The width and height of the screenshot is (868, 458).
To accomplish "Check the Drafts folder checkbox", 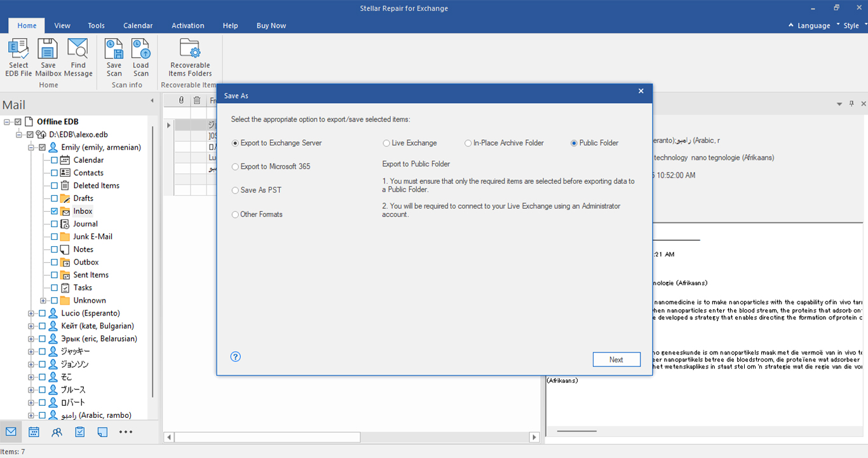I will pyautogui.click(x=55, y=198).
